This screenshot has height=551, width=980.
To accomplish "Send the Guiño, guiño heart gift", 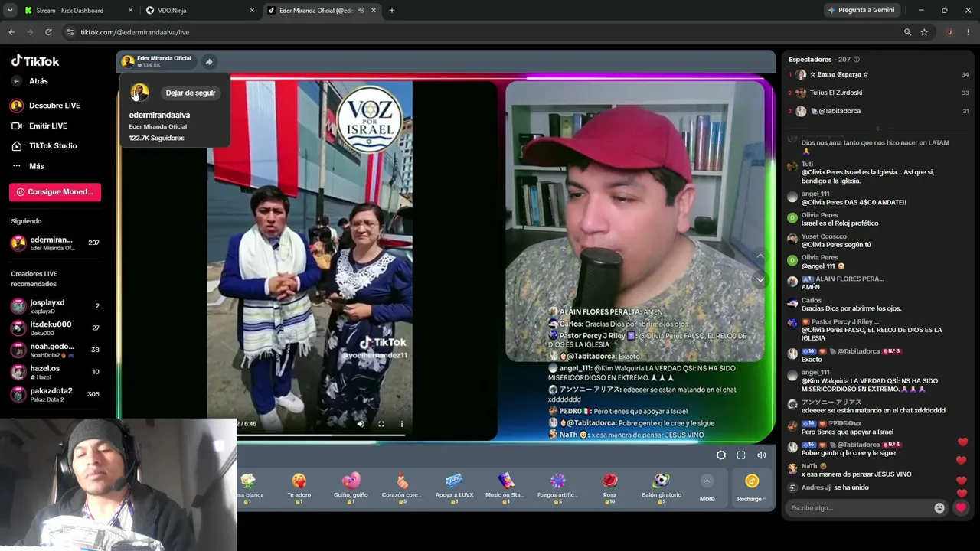I will click(x=351, y=487).
